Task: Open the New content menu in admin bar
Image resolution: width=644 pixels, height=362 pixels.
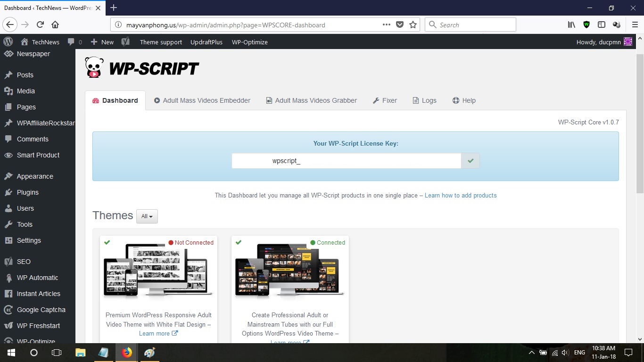Action: pos(102,42)
